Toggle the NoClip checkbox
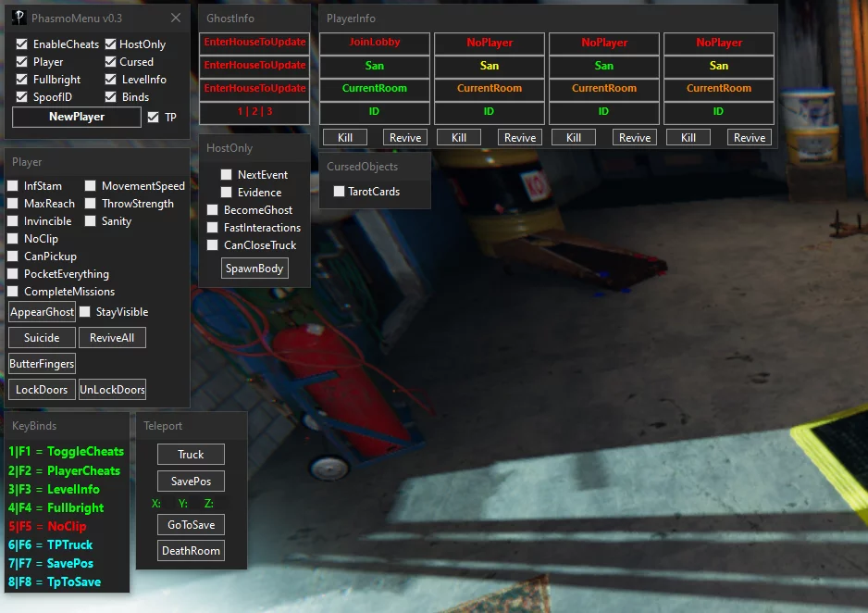Image resolution: width=868 pixels, height=613 pixels. click(x=13, y=239)
